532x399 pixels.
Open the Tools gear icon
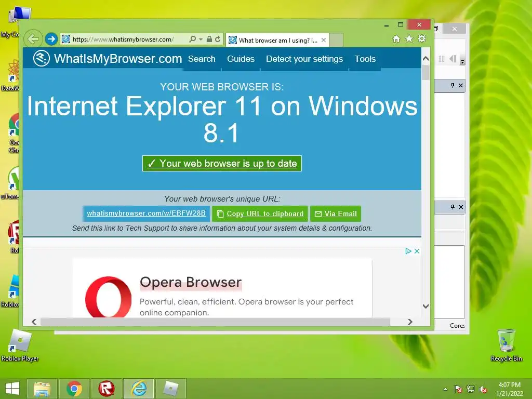[422, 38]
